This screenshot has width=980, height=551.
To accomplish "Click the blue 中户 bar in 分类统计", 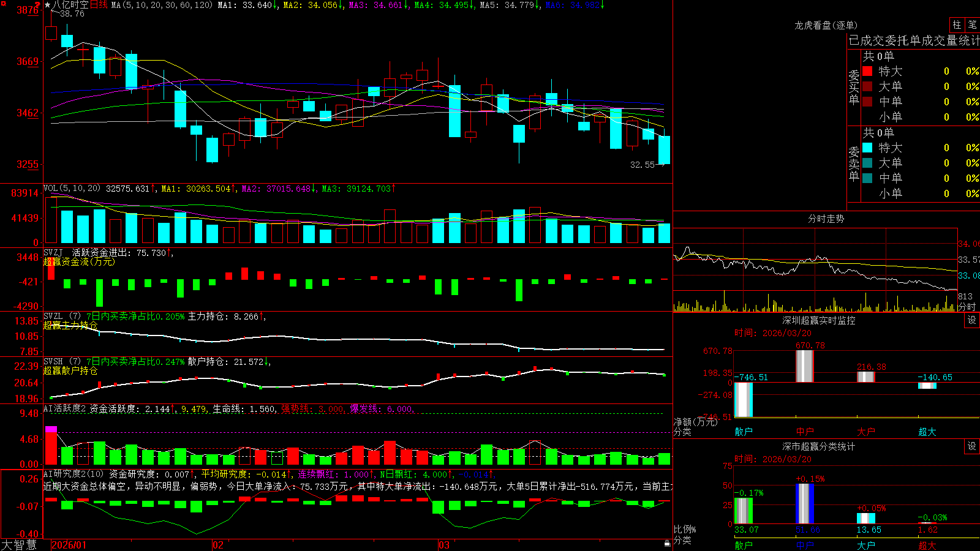I will (805, 504).
